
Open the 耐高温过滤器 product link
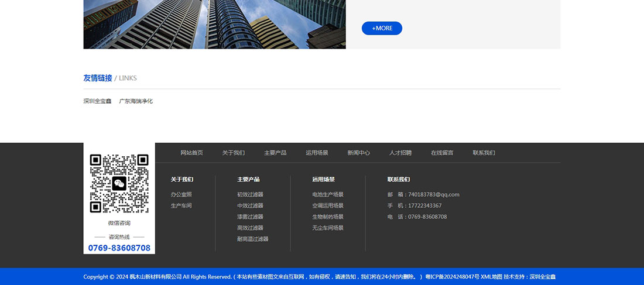[x=253, y=239]
